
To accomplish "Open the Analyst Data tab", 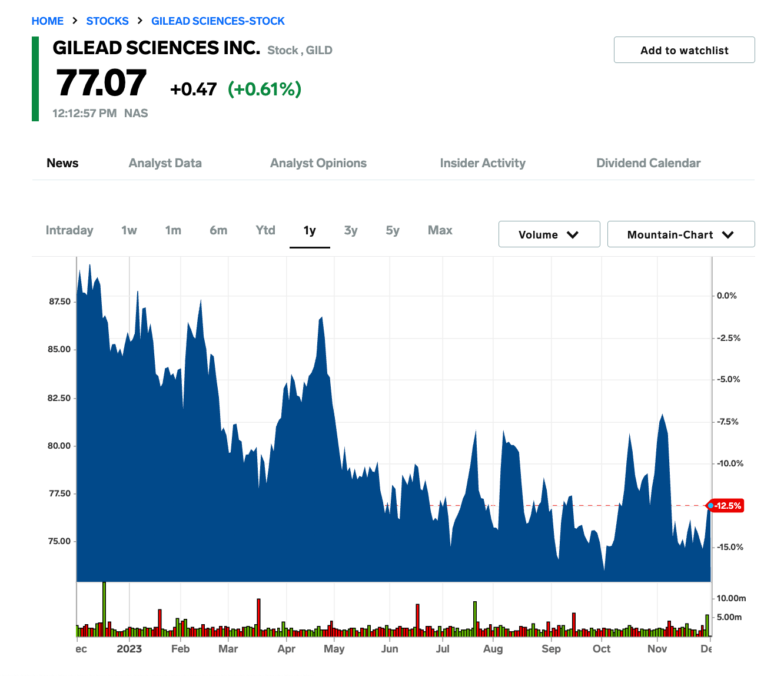I will coord(165,163).
